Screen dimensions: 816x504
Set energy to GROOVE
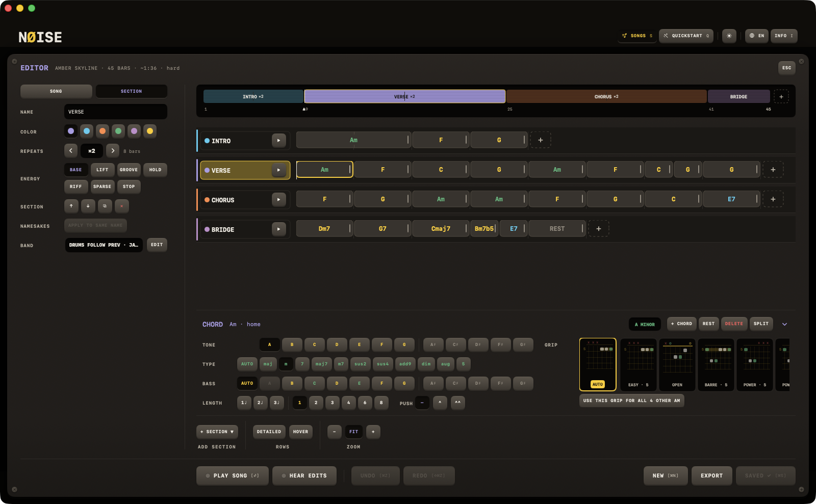coord(129,170)
